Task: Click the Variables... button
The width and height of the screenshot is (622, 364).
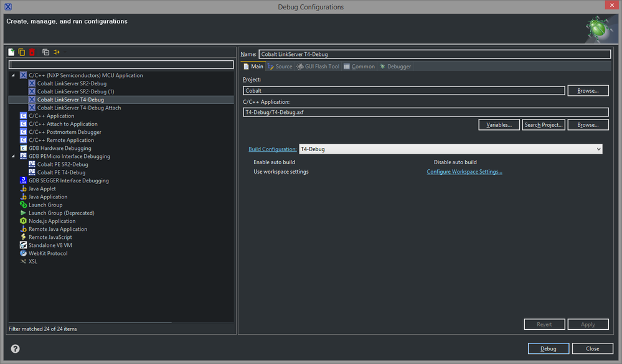Action: [499, 125]
